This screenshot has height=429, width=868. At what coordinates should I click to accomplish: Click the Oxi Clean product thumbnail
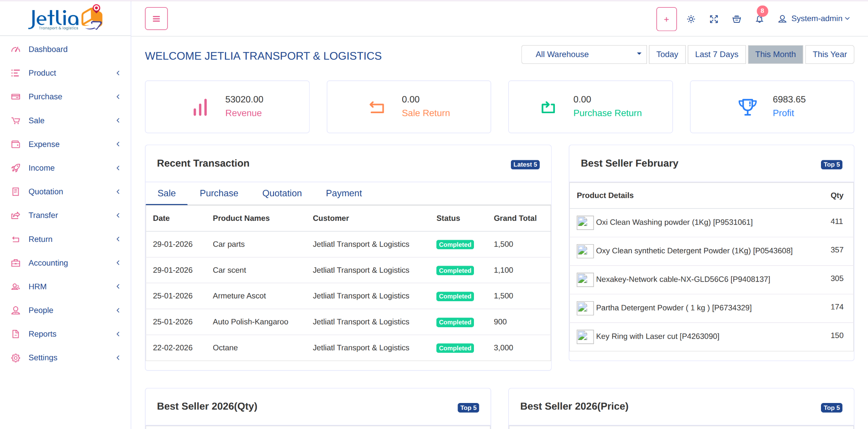(x=584, y=223)
